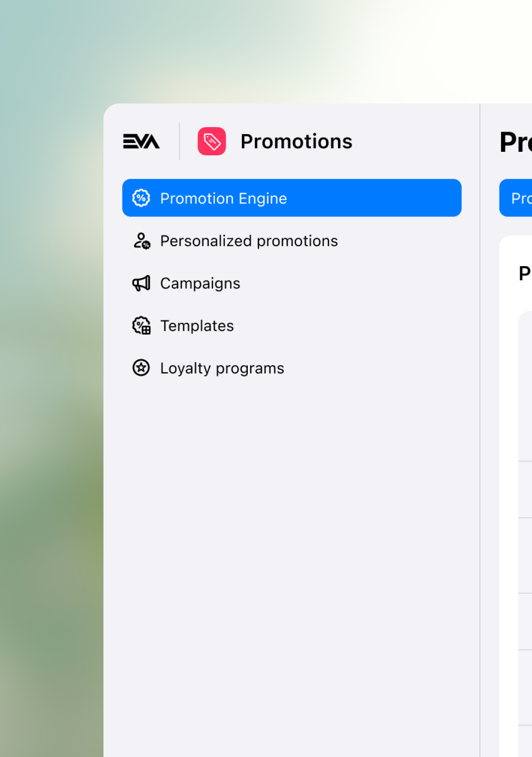Click inside the sidebar background area
This screenshot has width=532, height=757.
point(291,542)
